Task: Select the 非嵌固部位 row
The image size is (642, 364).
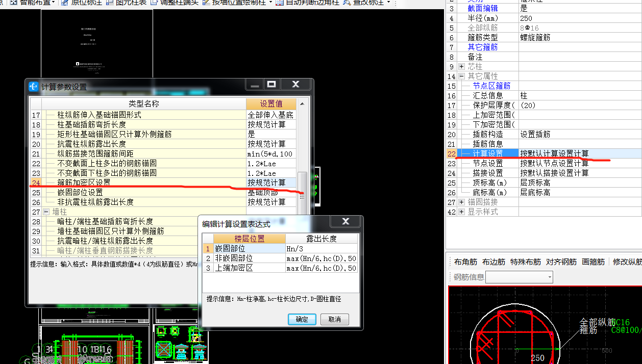Action: [279, 258]
